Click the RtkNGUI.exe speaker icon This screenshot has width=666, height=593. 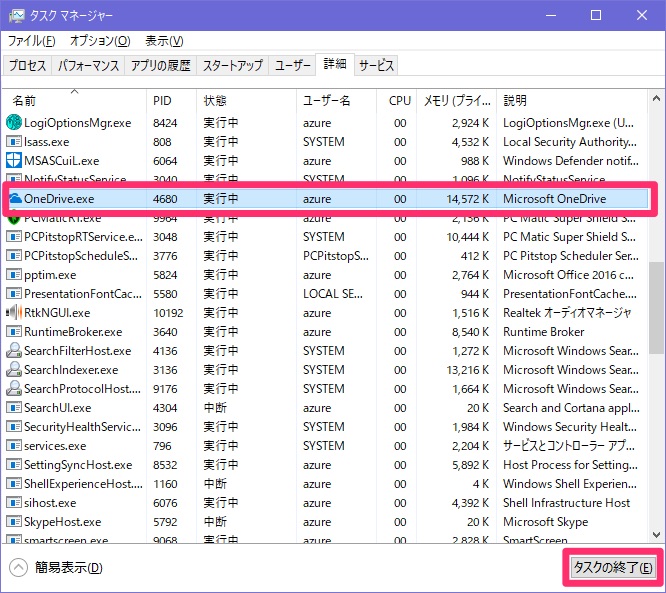14,313
